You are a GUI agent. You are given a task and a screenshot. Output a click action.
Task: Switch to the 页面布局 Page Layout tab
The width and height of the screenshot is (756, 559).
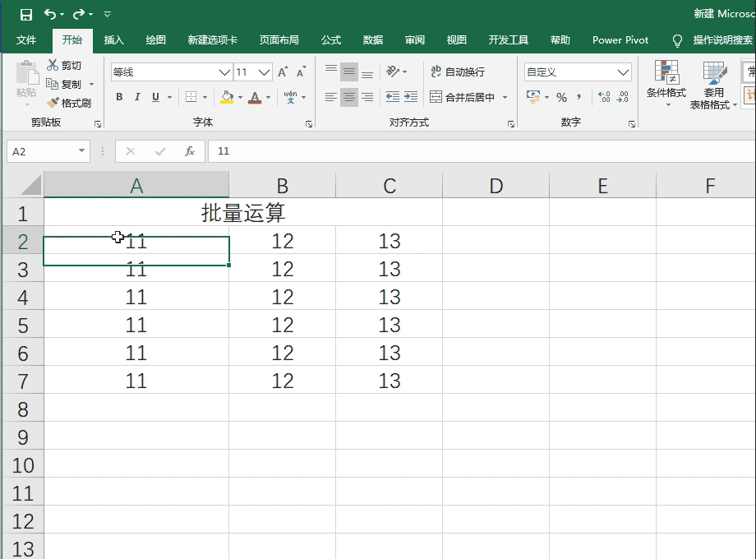click(x=279, y=40)
